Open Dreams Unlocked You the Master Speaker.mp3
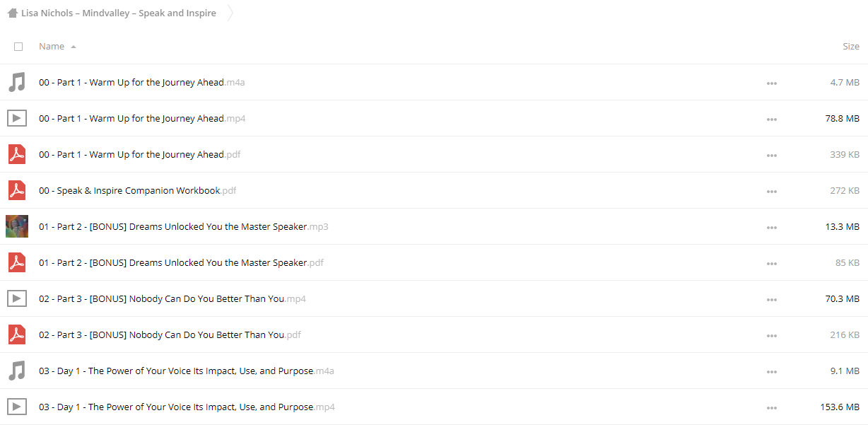 (x=184, y=227)
